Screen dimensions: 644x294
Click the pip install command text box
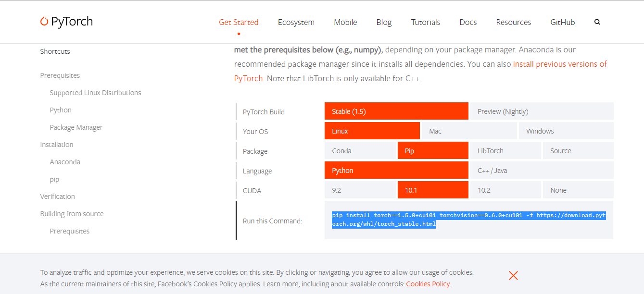point(469,220)
